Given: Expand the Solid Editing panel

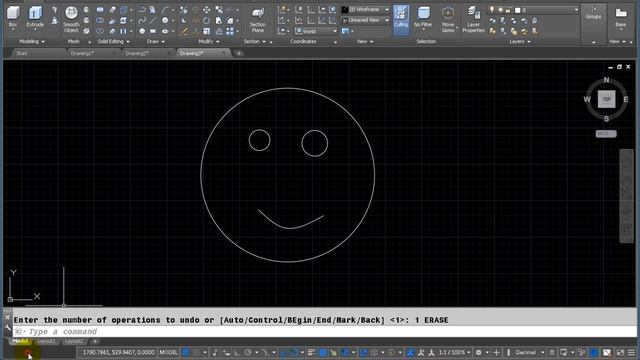Looking at the screenshot, I should click(113, 42).
